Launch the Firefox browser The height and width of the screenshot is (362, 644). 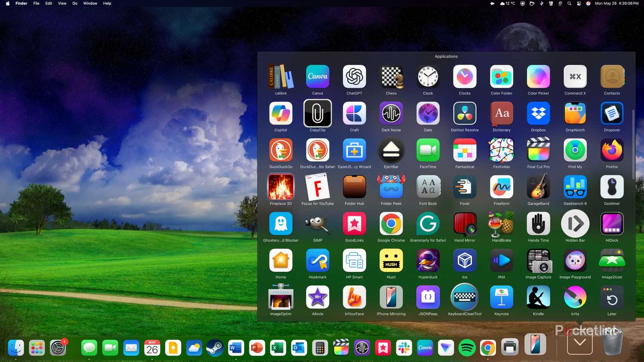click(x=612, y=150)
